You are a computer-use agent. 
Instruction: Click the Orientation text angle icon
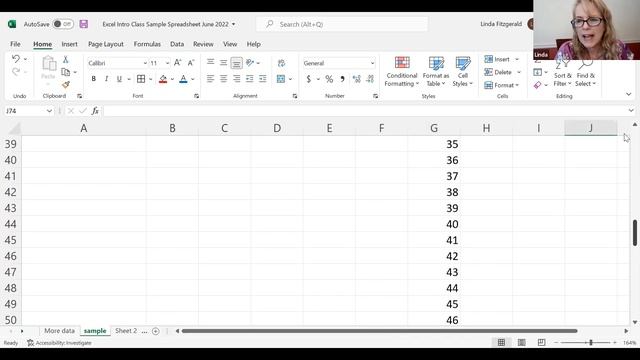(x=250, y=62)
